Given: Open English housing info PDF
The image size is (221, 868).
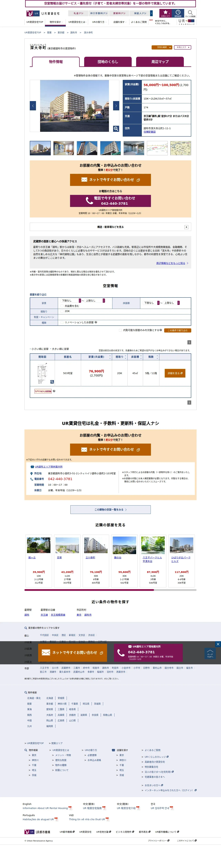Looking at the screenshot, I should click(47, 808).
